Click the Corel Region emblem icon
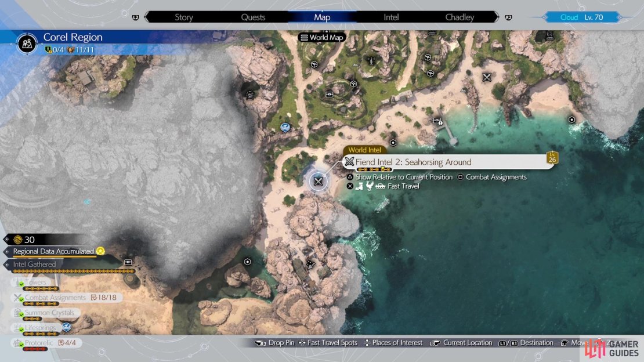This screenshot has width=644, height=362. coord(27,43)
